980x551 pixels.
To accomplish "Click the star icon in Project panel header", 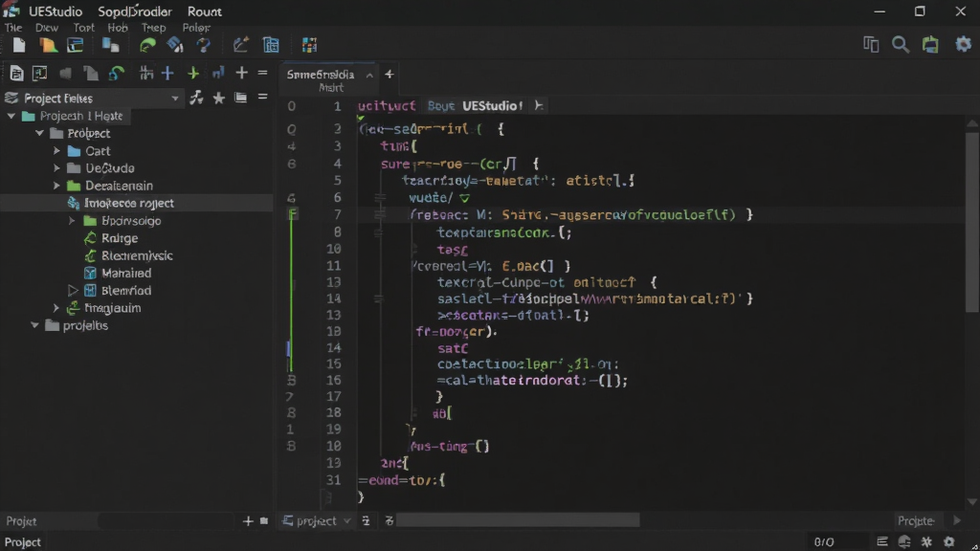I will [219, 99].
